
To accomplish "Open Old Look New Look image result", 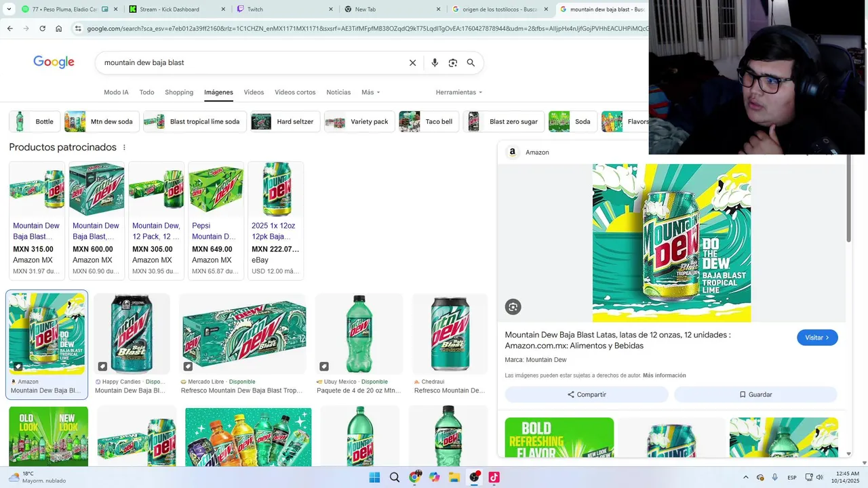I will [x=48, y=436].
